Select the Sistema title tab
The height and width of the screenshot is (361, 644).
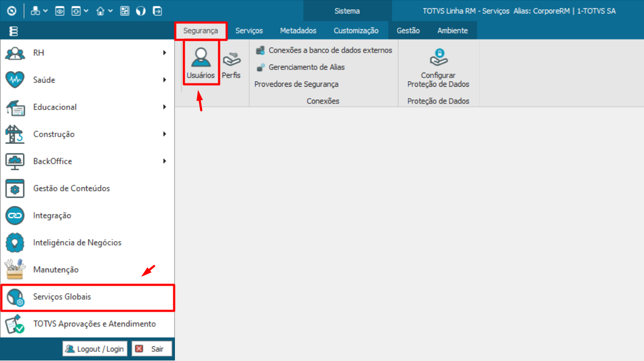tap(347, 11)
